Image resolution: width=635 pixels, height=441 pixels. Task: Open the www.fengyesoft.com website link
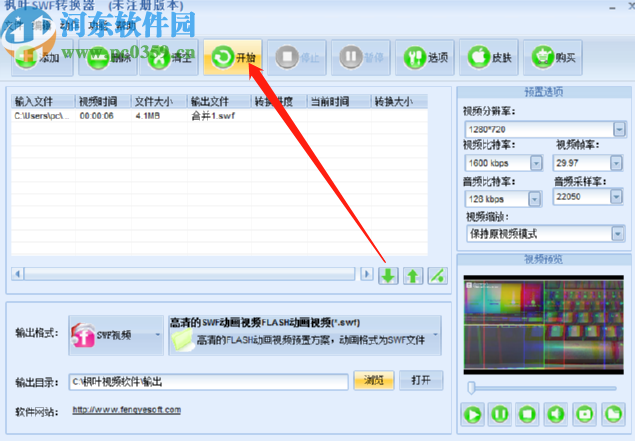127,410
